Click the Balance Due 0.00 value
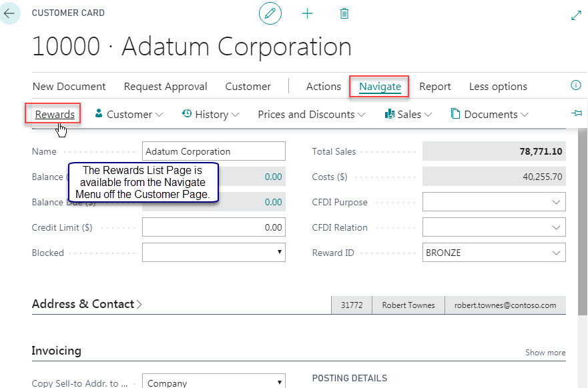588x388 pixels. point(273,202)
